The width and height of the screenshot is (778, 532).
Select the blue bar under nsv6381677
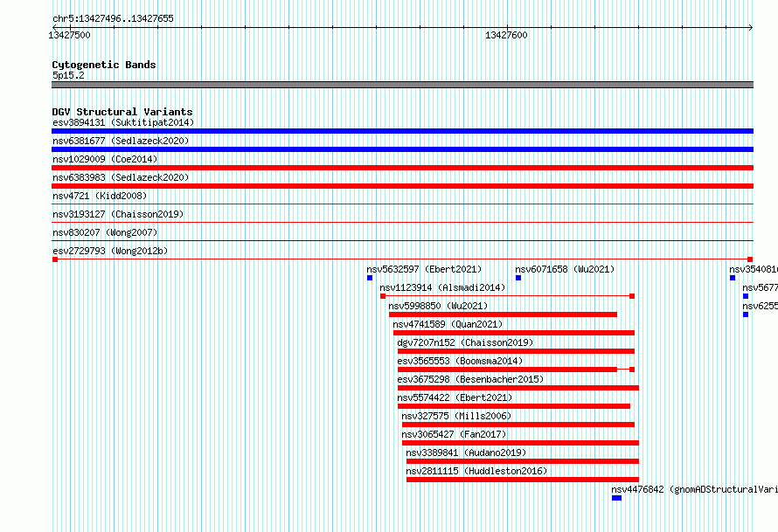point(402,149)
